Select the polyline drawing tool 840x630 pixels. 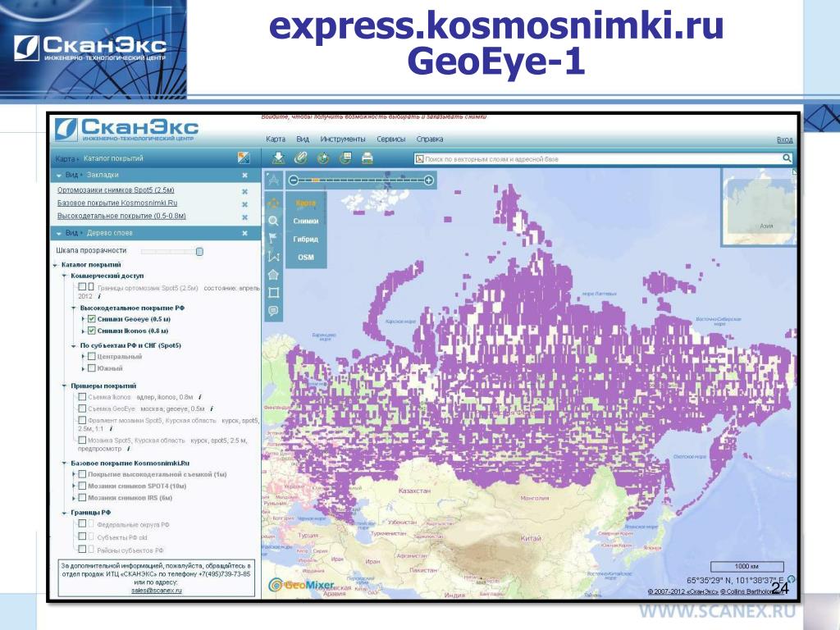273,257
